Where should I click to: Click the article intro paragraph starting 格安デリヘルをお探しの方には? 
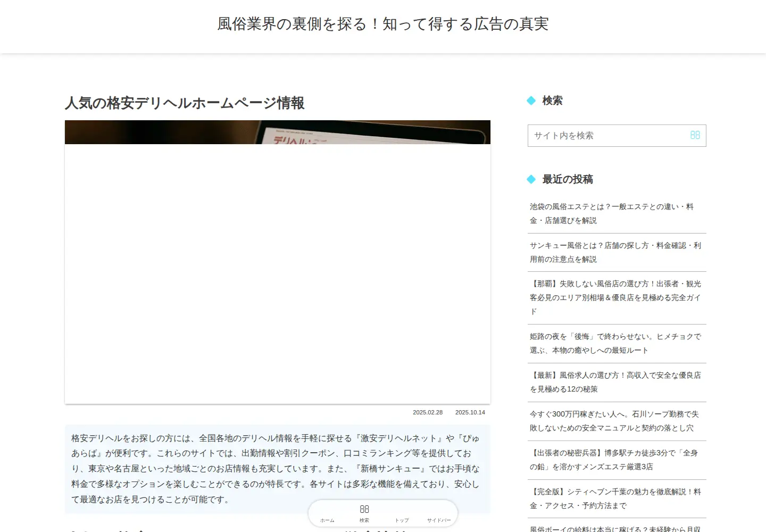point(278,469)
